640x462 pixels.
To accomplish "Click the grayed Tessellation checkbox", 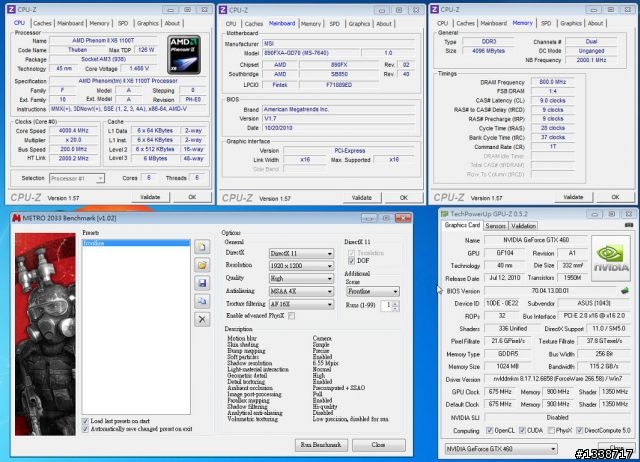I will [351, 253].
